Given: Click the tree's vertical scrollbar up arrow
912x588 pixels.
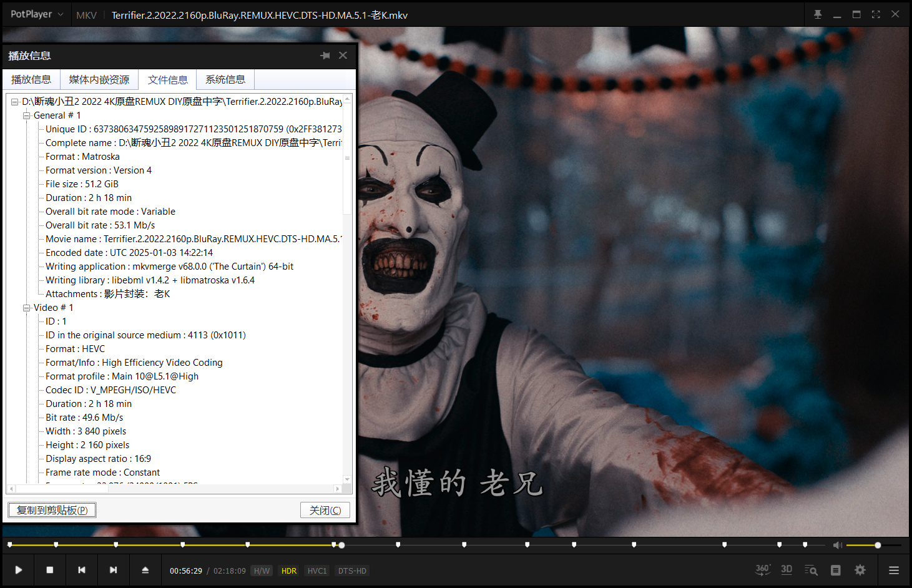Looking at the screenshot, I should coord(347,99).
